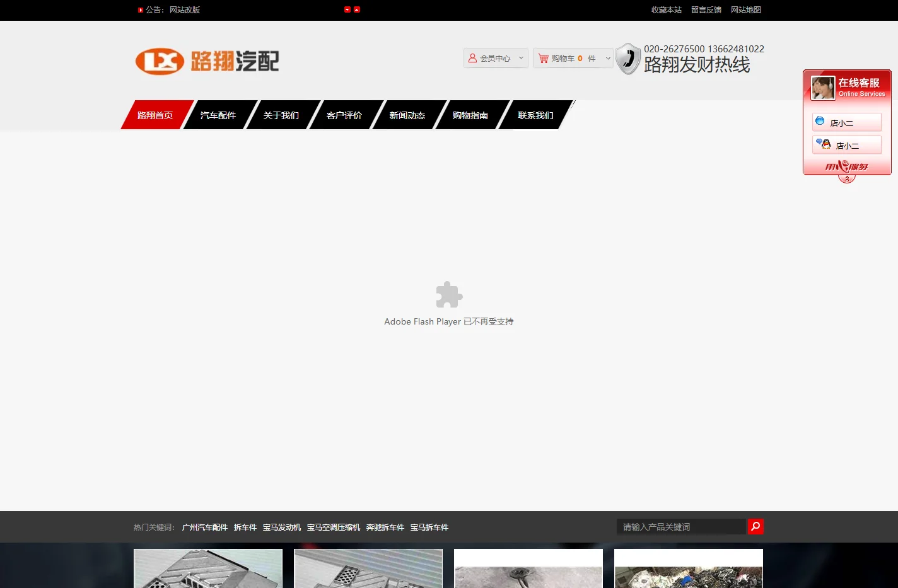Open the fourth product thumbnail
This screenshot has height=588, width=898.
point(689,568)
